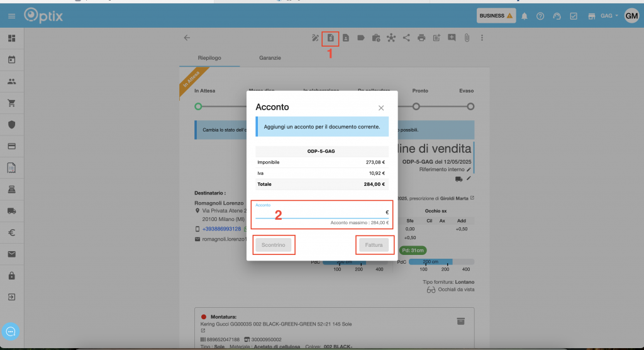
Task: Open the hamburger navigation menu
Action: [x=11, y=16]
